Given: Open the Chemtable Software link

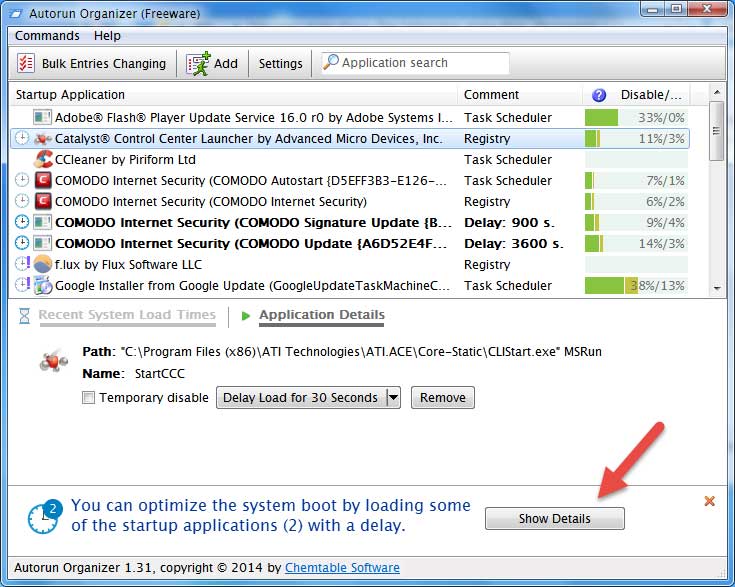Looking at the screenshot, I should 342,568.
